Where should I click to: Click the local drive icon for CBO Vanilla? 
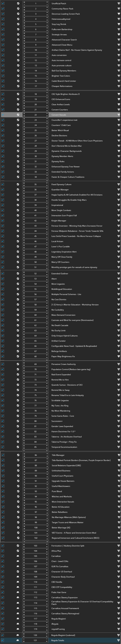[18, 582]
